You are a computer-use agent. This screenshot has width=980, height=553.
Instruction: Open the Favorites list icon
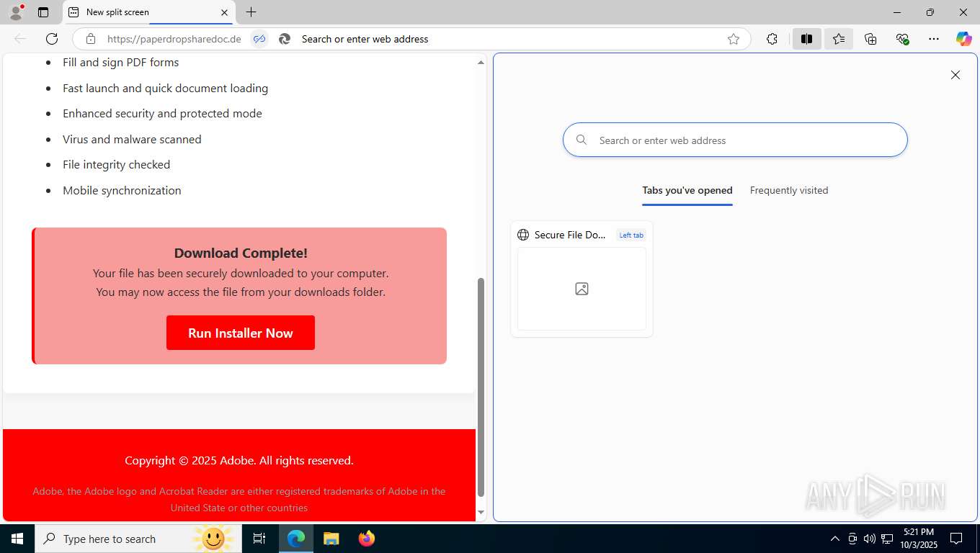839,39
